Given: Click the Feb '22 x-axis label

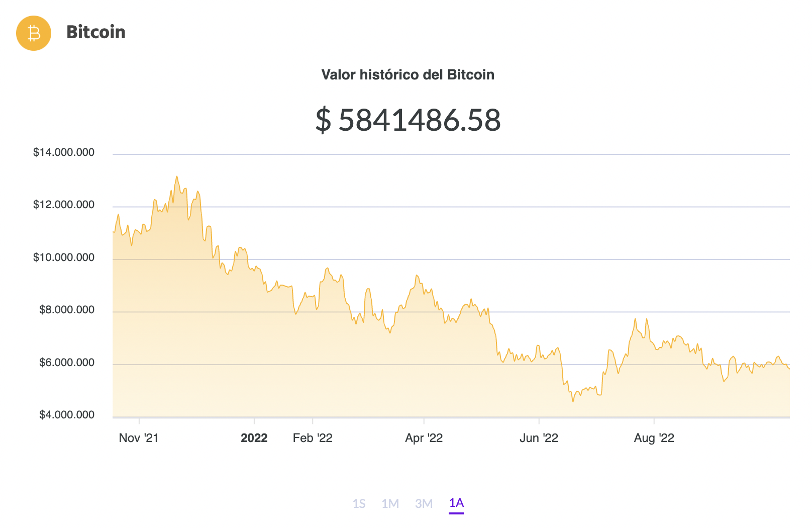Looking at the screenshot, I should click(x=313, y=438).
